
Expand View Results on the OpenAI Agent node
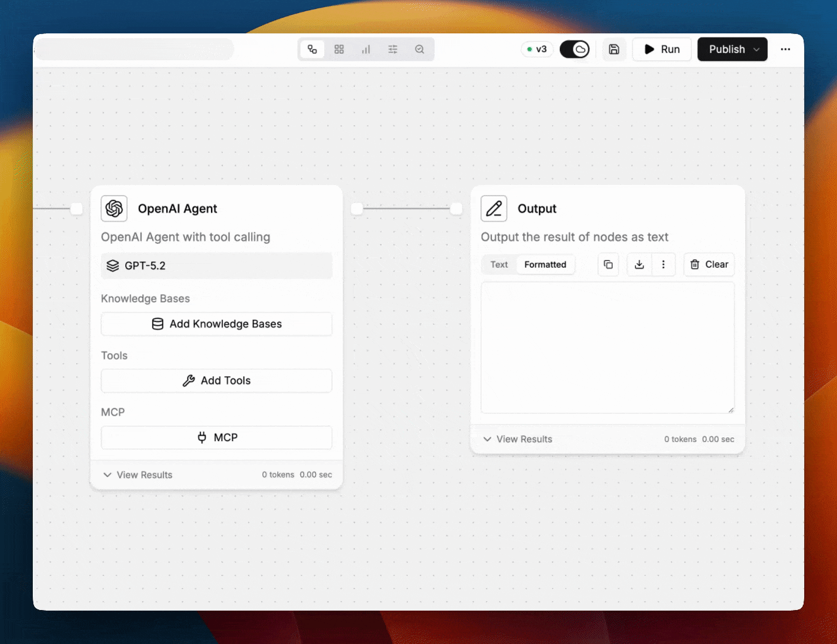coord(138,475)
